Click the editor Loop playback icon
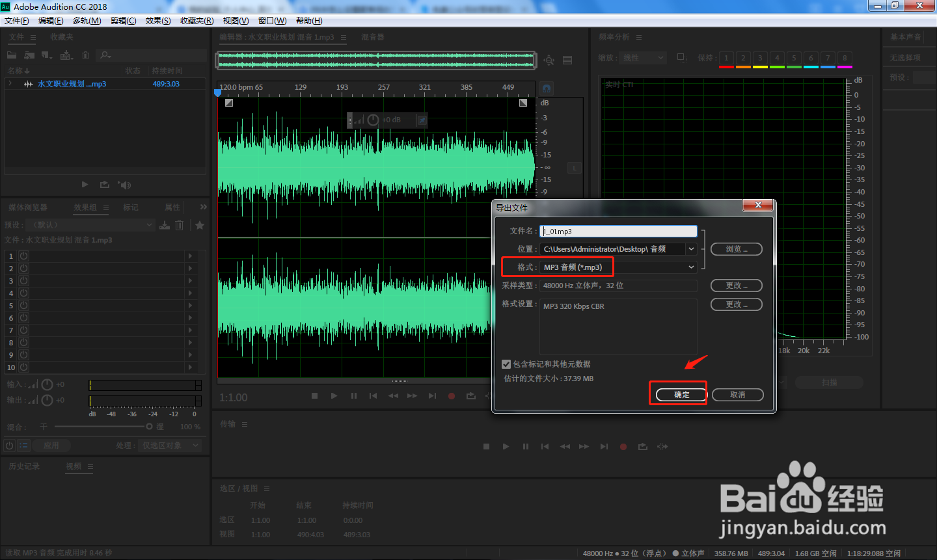Viewport: 937px width, 560px height. [471, 395]
